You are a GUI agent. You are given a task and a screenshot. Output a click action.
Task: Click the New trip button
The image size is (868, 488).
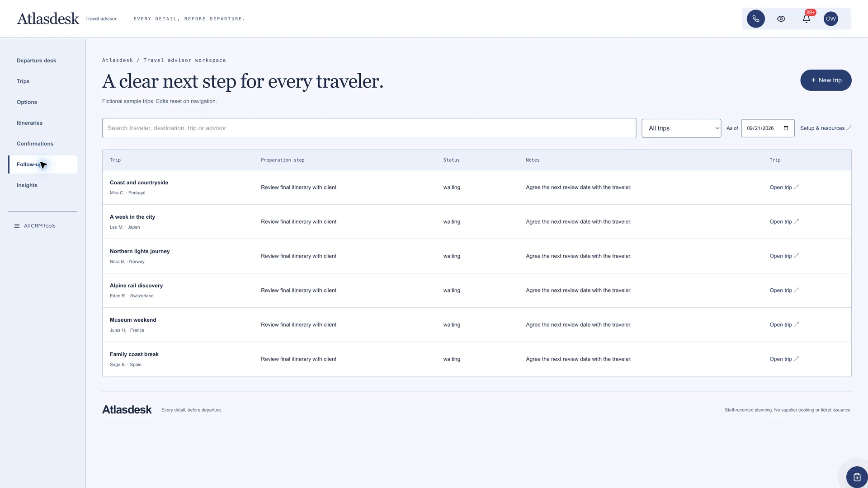click(x=826, y=80)
